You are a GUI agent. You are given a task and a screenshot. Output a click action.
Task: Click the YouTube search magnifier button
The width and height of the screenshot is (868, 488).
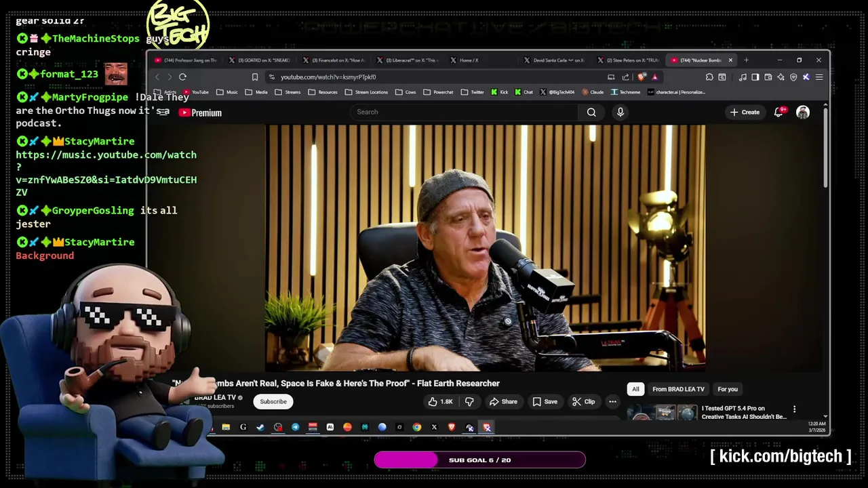591,113
